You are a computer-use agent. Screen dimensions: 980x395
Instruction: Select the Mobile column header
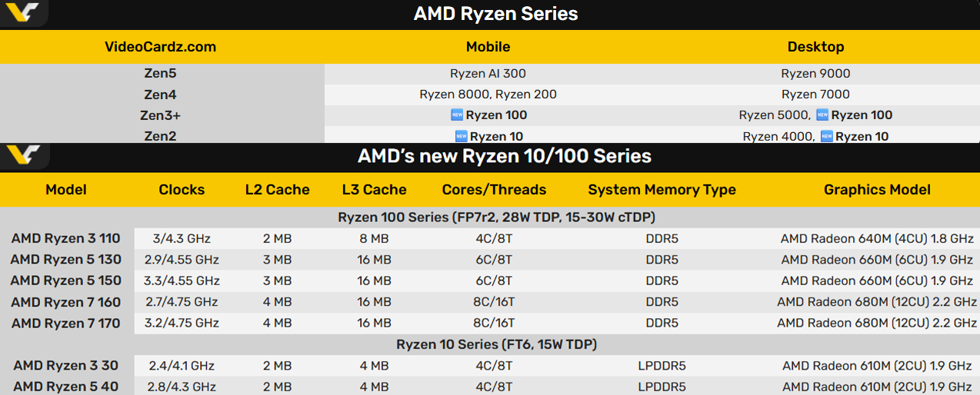488,47
